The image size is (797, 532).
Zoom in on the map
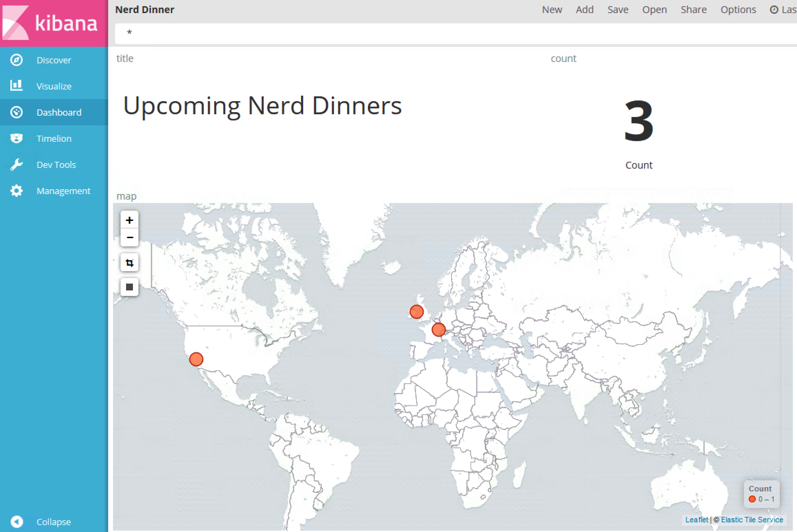130,220
